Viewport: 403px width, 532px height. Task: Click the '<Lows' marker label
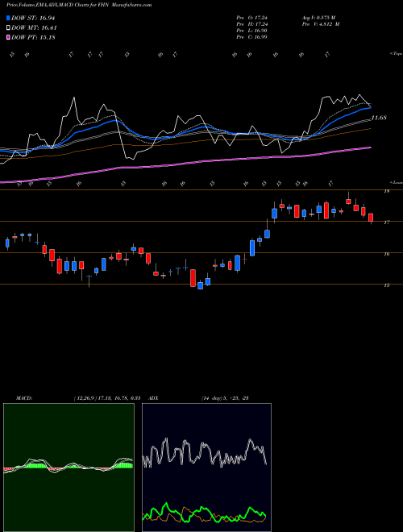click(x=397, y=182)
